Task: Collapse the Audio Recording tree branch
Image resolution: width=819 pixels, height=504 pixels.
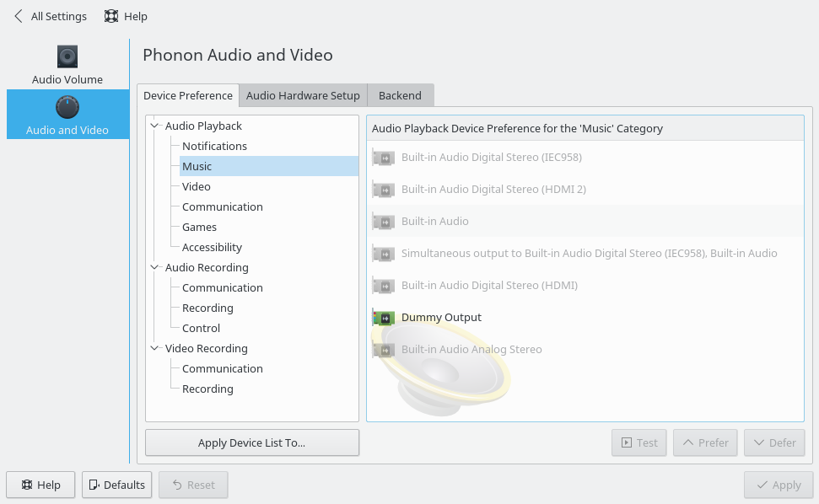Action: tap(154, 267)
